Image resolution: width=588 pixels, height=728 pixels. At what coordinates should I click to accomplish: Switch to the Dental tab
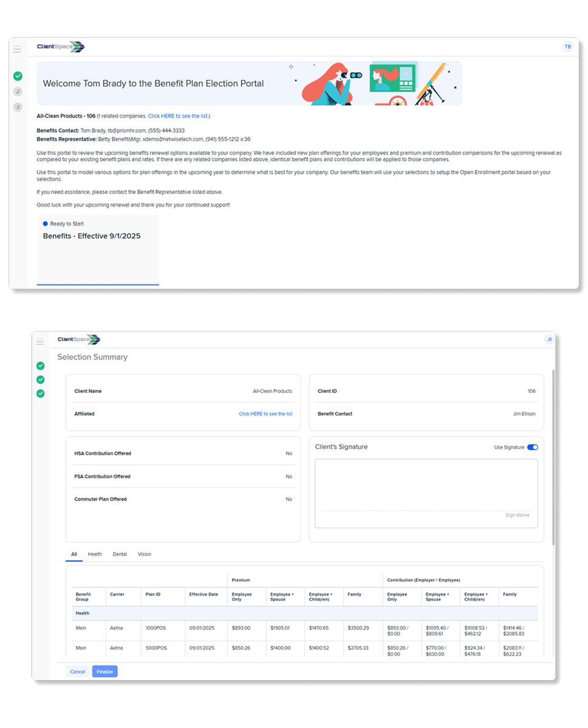(120, 554)
